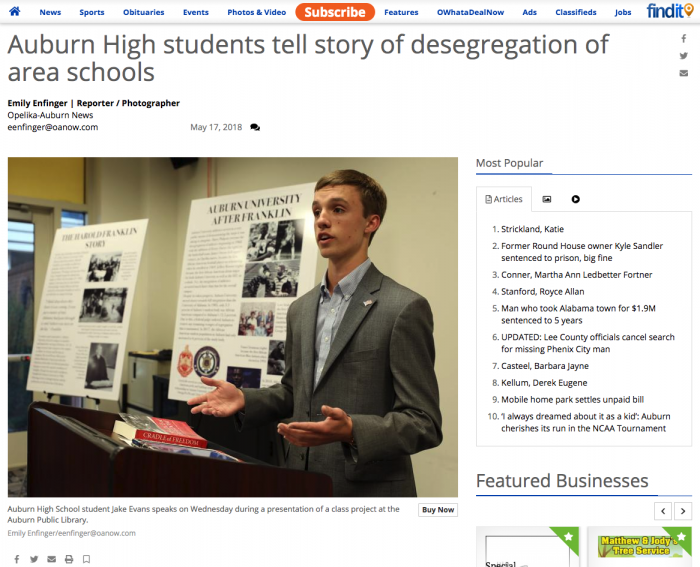The image size is (700, 567).
Task: Open the Features menu
Action: (401, 12)
